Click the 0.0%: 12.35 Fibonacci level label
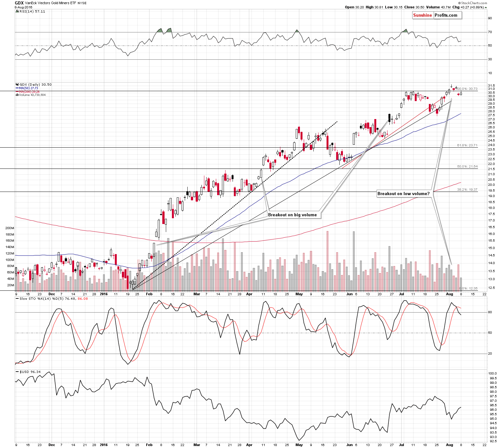Viewport: 502px width, 448px height. 468,289
